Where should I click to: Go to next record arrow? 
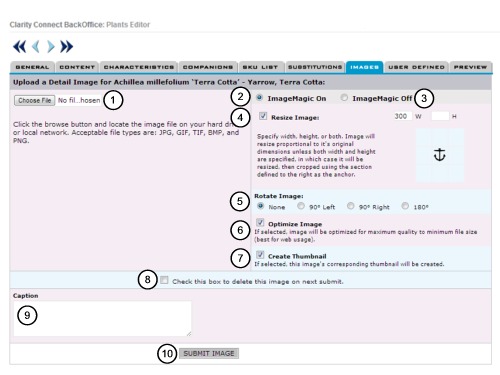50,47
